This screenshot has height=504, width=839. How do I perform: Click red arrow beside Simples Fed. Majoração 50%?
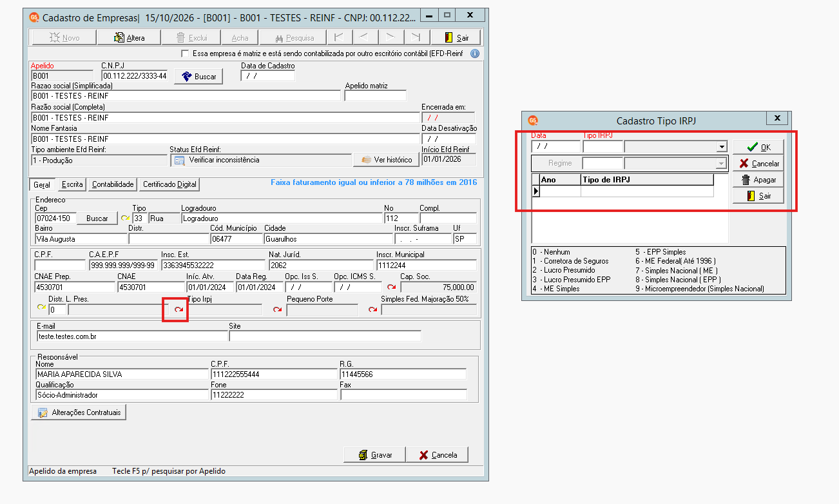pos(372,310)
